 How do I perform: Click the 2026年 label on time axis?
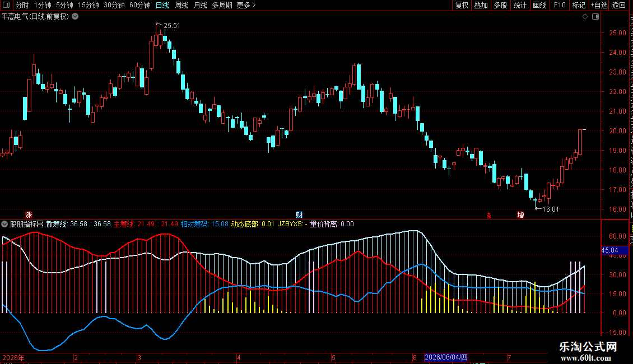point(13,357)
